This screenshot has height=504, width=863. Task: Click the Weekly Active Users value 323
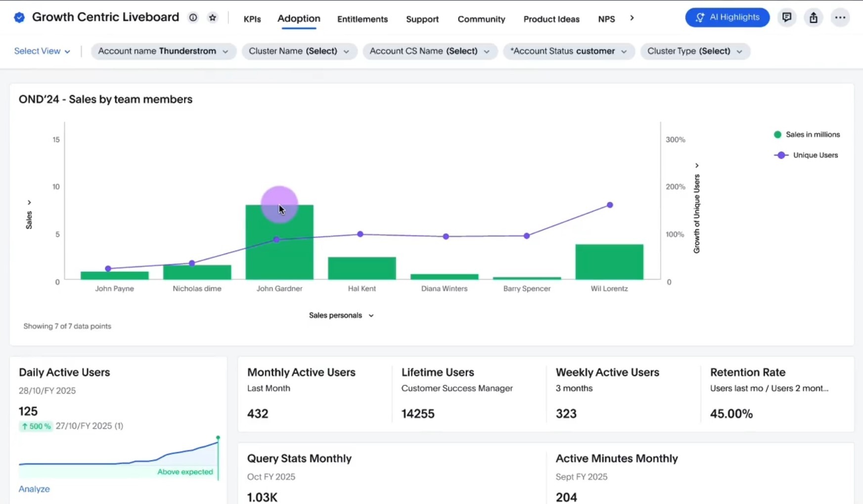[566, 414]
